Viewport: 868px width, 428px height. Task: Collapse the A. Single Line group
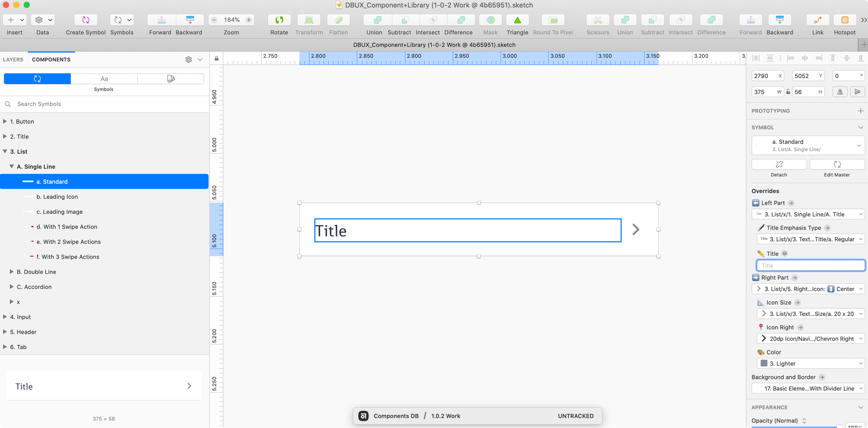[x=12, y=166]
